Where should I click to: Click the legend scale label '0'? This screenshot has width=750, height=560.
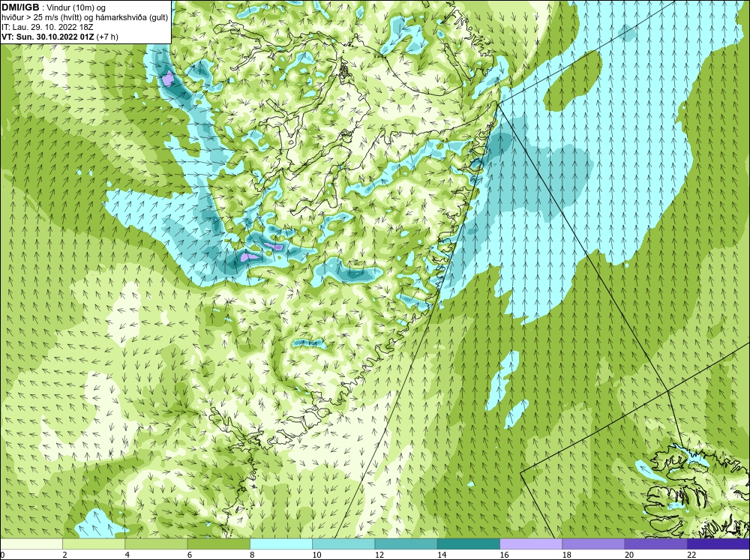2,555
